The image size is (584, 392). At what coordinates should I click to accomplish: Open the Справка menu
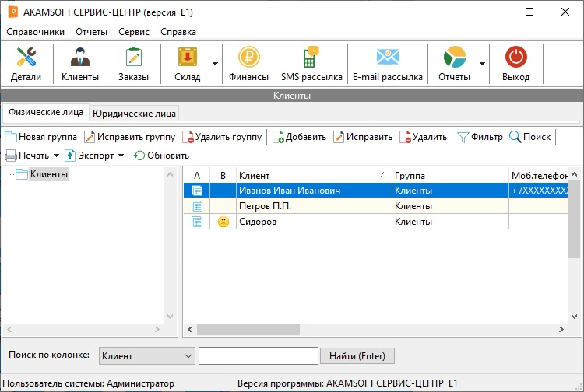(x=178, y=32)
